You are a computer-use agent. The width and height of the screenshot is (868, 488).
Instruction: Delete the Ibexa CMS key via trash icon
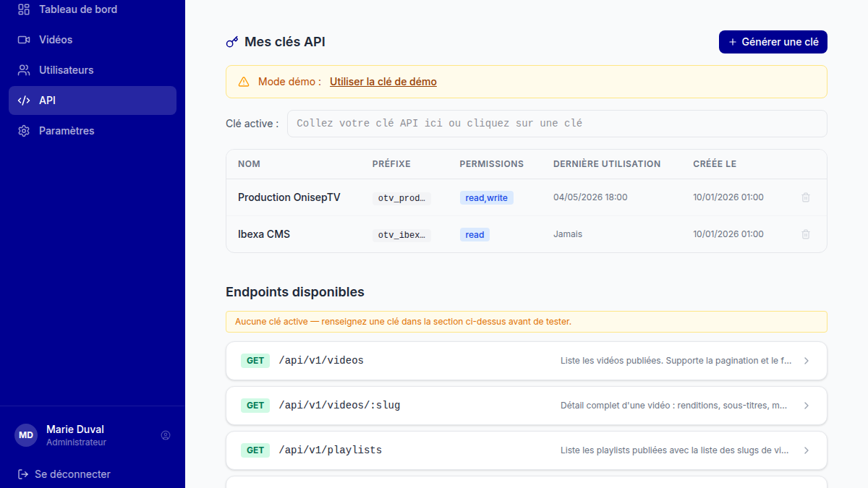click(806, 234)
